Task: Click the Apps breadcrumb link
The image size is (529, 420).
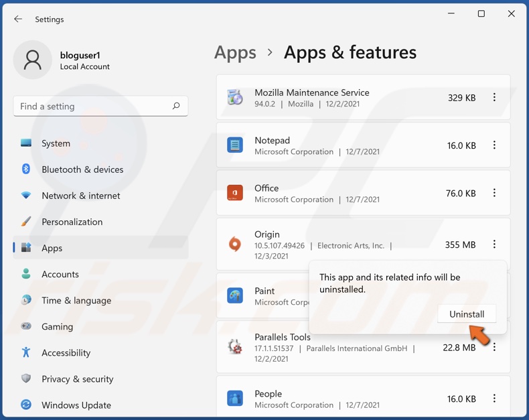Action: 235,53
